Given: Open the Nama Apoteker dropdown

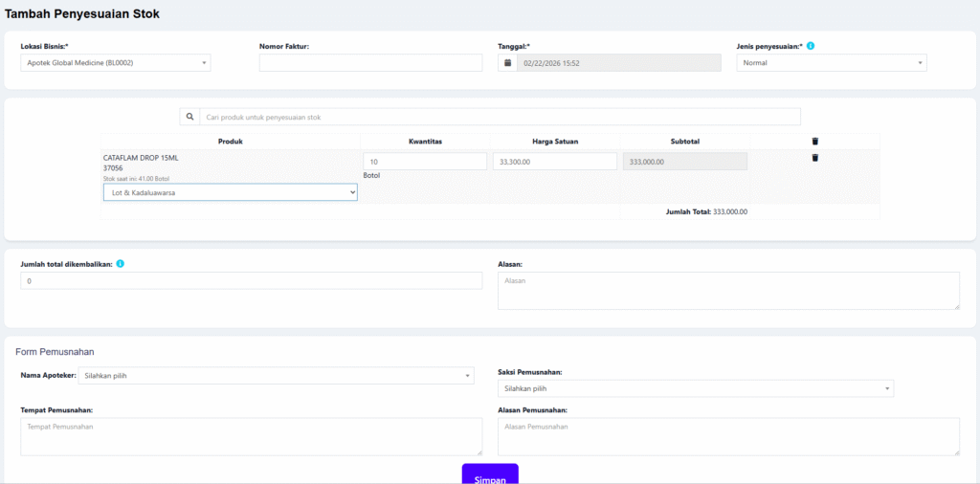Looking at the screenshot, I should [276, 376].
